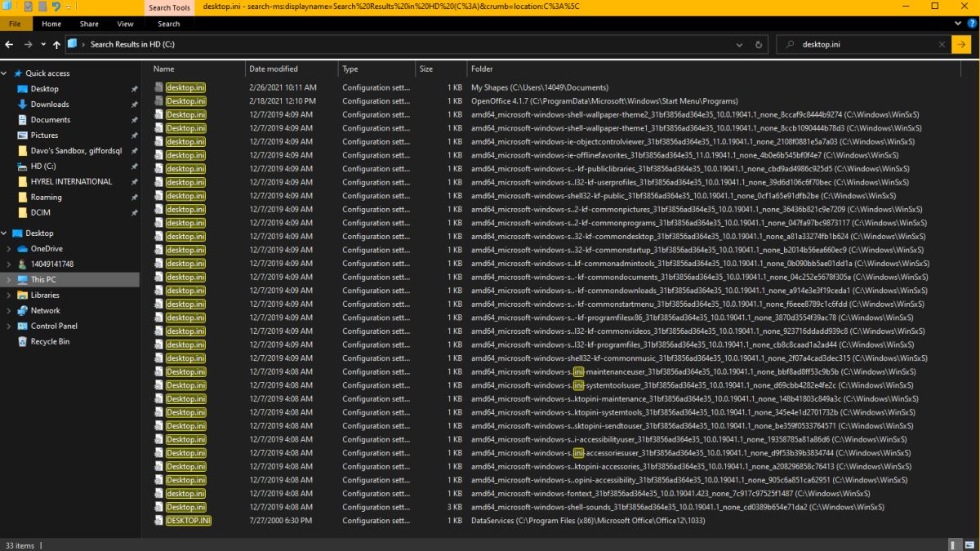This screenshot has height=551, width=980.
Task: Select DESKTOP.INI dated 7/27/2000
Action: (189, 520)
